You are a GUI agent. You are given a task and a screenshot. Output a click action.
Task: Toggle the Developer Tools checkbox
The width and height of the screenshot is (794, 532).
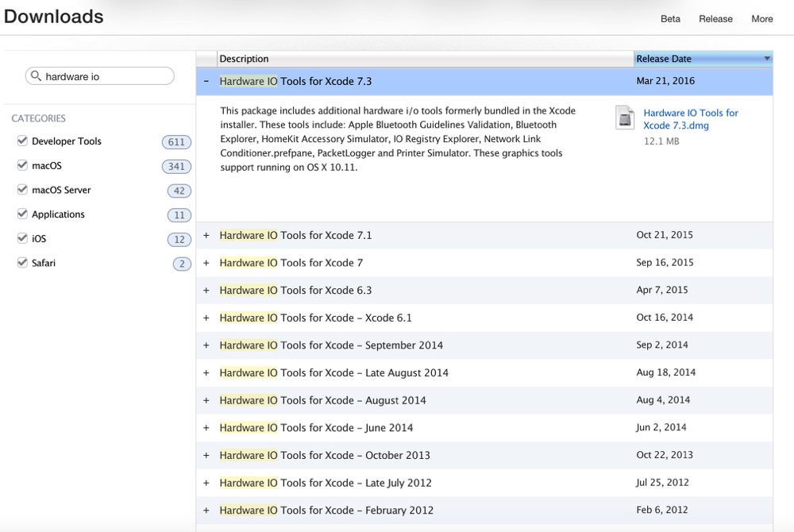pyautogui.click(x=22, y=141)
